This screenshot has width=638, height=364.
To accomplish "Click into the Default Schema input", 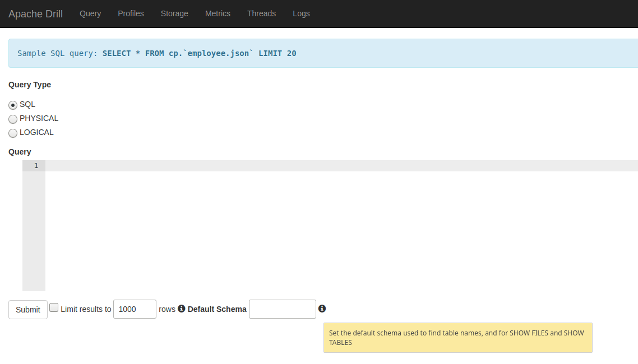I will pyautogui.click(x=283, y=309).
